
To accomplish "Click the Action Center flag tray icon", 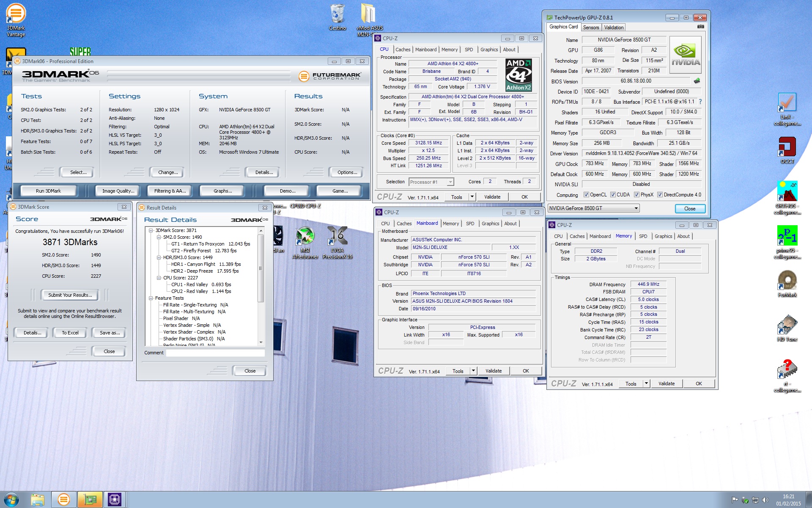I will [x=735, y=500].
